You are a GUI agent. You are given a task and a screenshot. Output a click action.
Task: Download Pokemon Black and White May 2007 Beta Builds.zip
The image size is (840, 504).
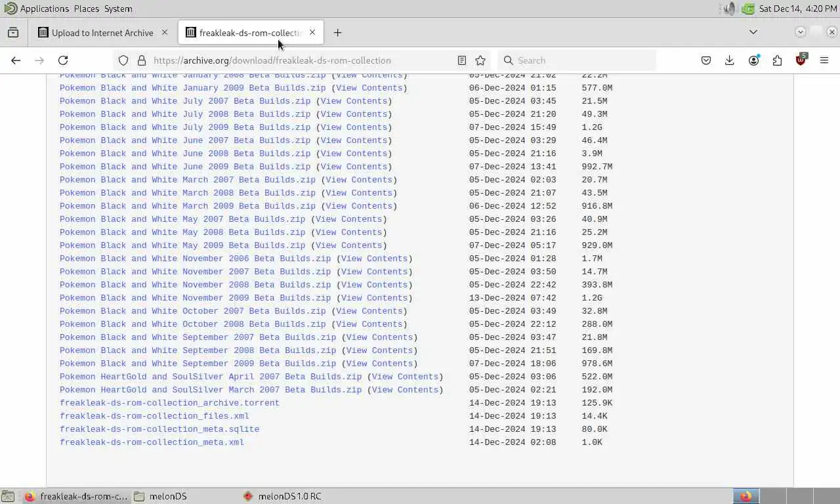pyautogui.click(x=182, y=219)
